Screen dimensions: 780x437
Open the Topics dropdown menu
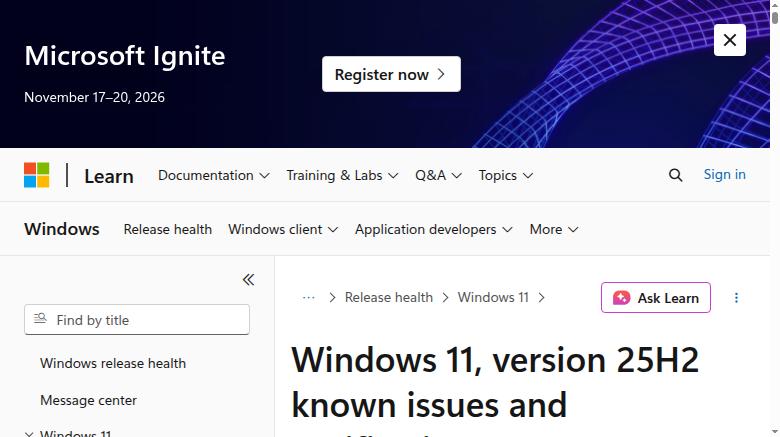(506, 175)
